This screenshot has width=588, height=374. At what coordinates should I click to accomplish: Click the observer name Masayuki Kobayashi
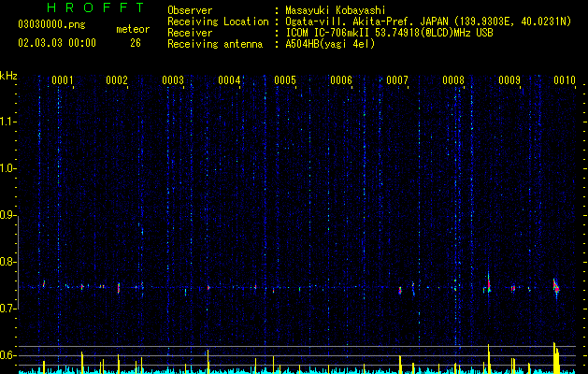click(x=336, y=10)
